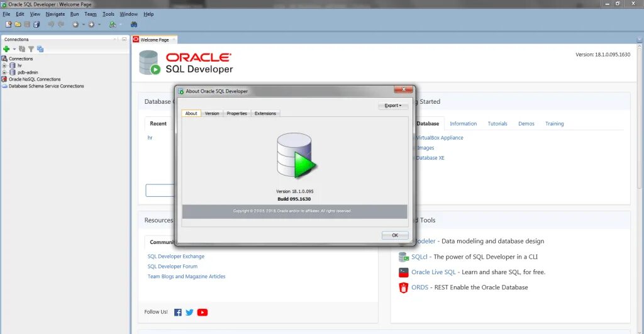Switch to Version tab in About dialog

(x=212, y=113)
